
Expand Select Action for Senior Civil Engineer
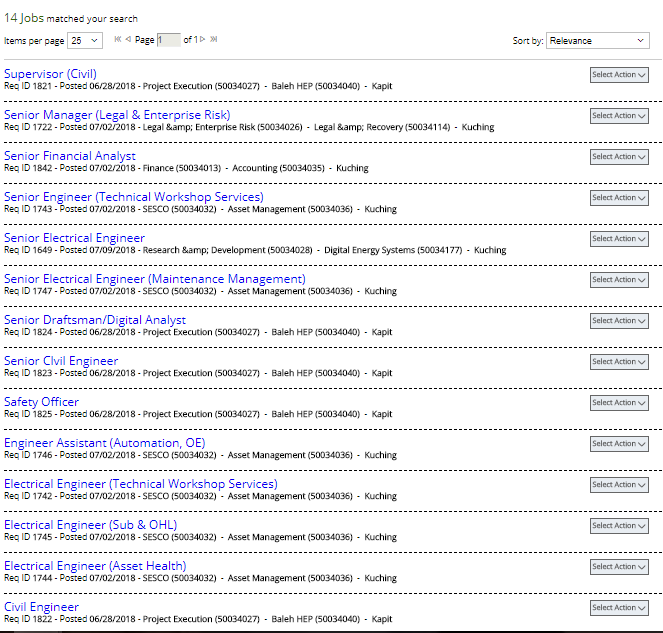point(619,362)
